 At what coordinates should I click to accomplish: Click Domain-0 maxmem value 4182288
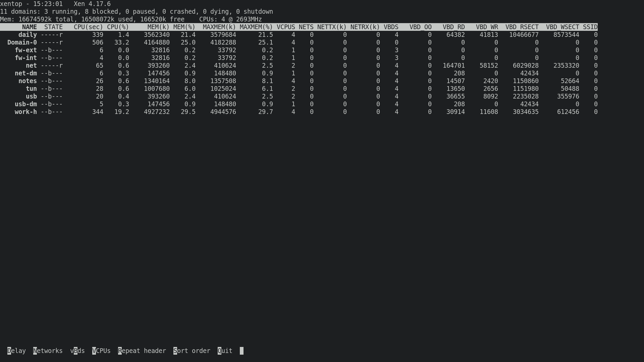point(223,43)
